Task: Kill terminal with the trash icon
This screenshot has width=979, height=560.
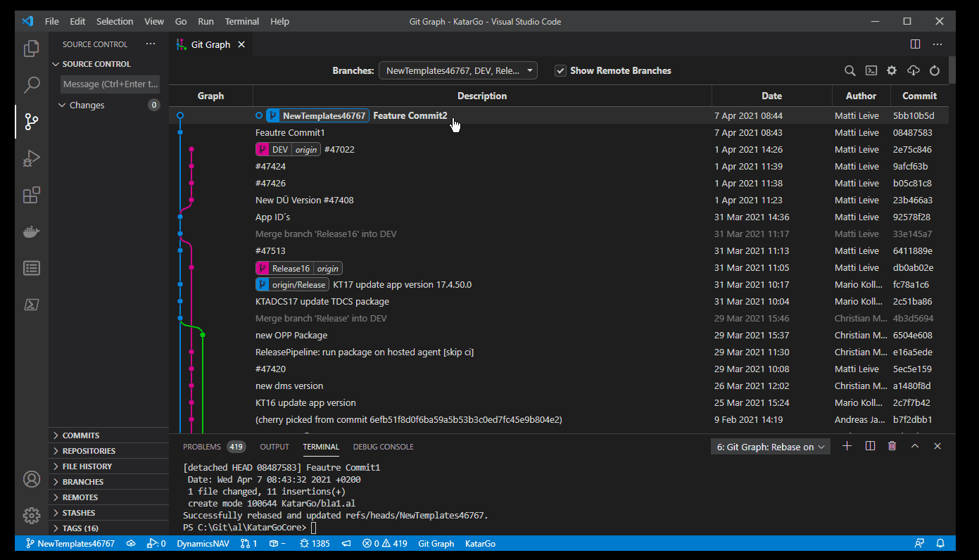Action: 892,446
